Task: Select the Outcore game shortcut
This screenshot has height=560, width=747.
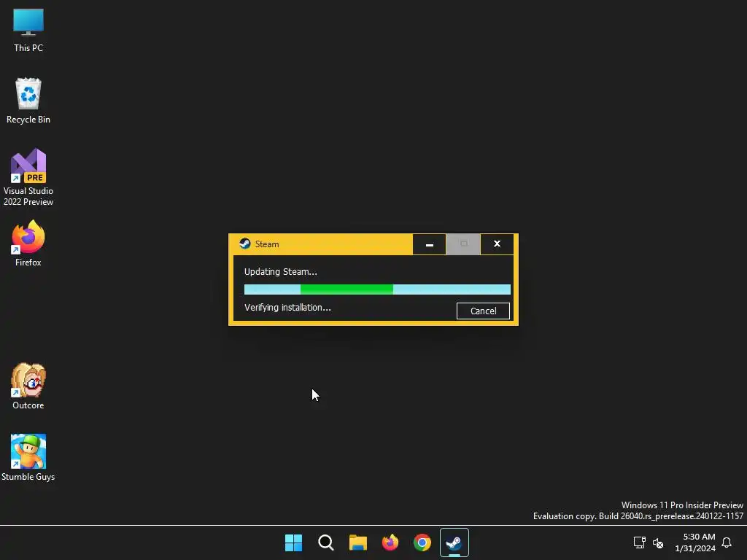Action: pyautogui.click(x=28, y=386)
